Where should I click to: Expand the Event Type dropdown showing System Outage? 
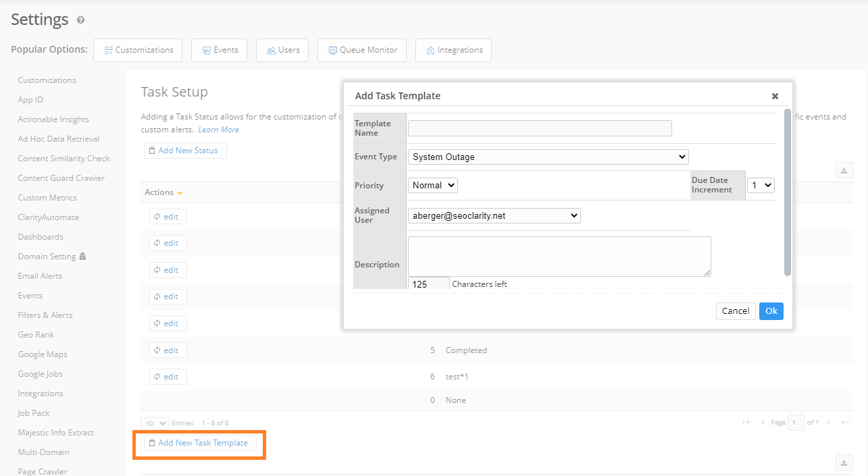pyautogui.click(x=548, y=157)
